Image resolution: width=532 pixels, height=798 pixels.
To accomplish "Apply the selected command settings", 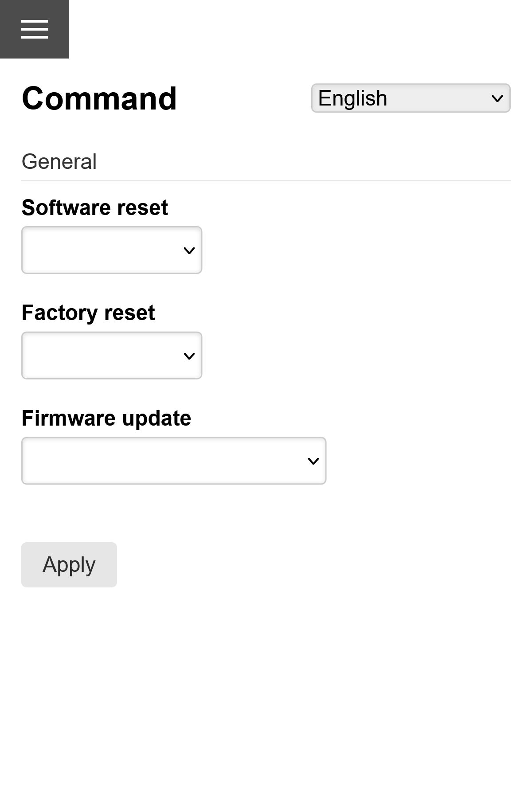I will 69,564.
